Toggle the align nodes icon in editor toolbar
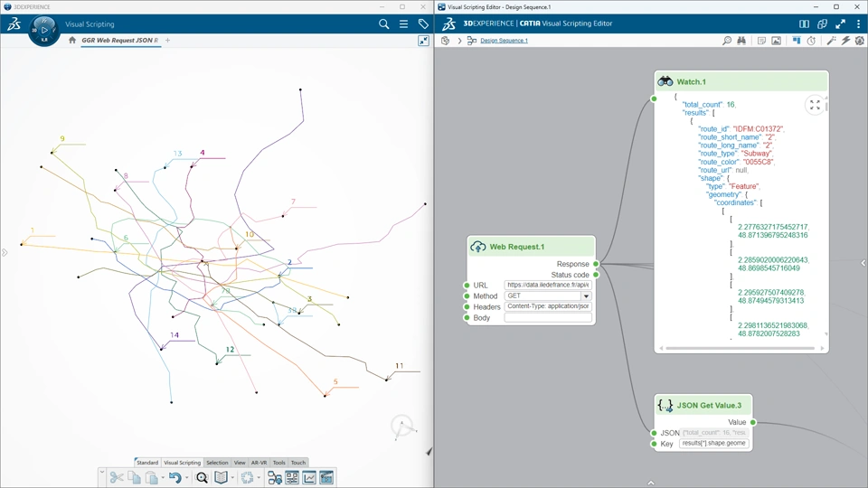This screenshot has height=488, width=868. tap(797, 41)
